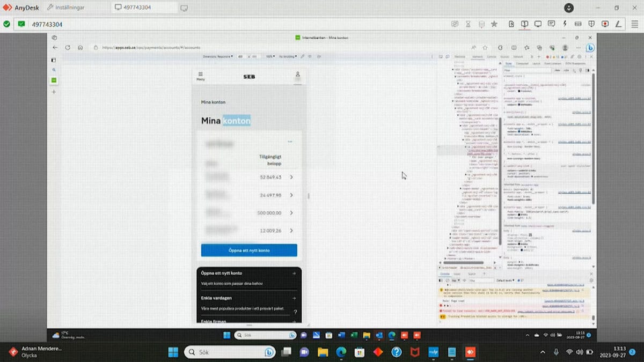The width and height of the screenshot is (644, 362).
Task: Click the vertical tabs plus icon
Action: tap(54, 92)
